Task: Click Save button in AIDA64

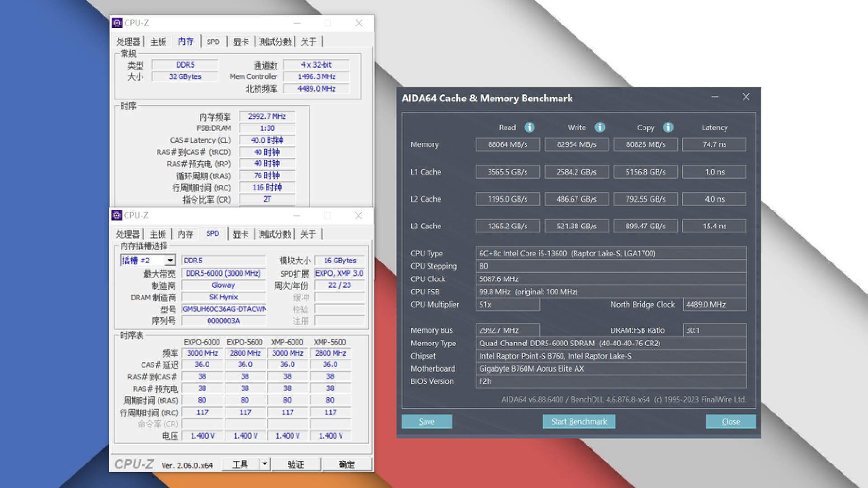Action: 426,422
